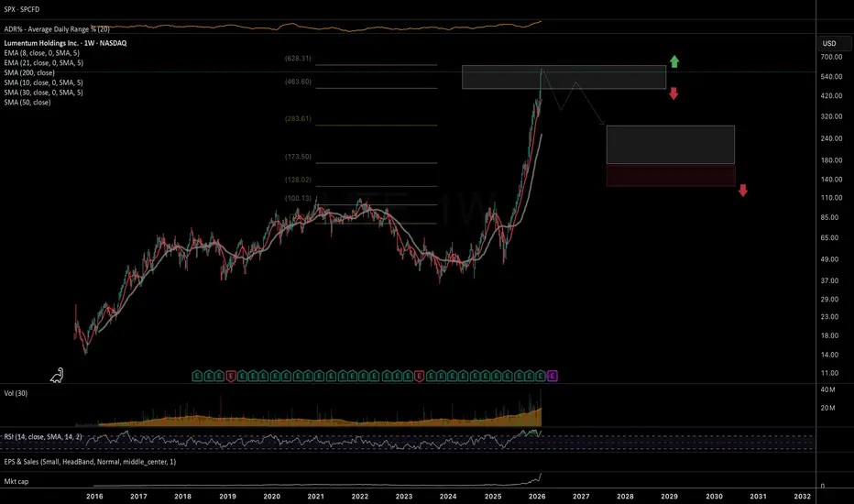Click the Fibonacci level label (283.61)
This screenshot has width=854, height=504.
[298, 118]
